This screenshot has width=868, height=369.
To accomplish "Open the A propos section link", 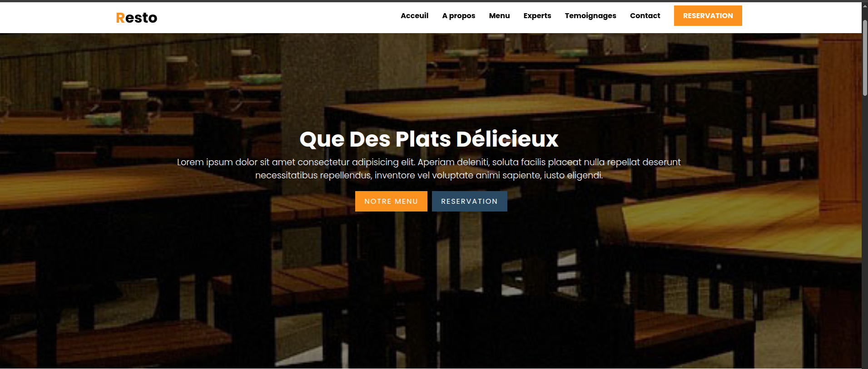I will point(459,16).
